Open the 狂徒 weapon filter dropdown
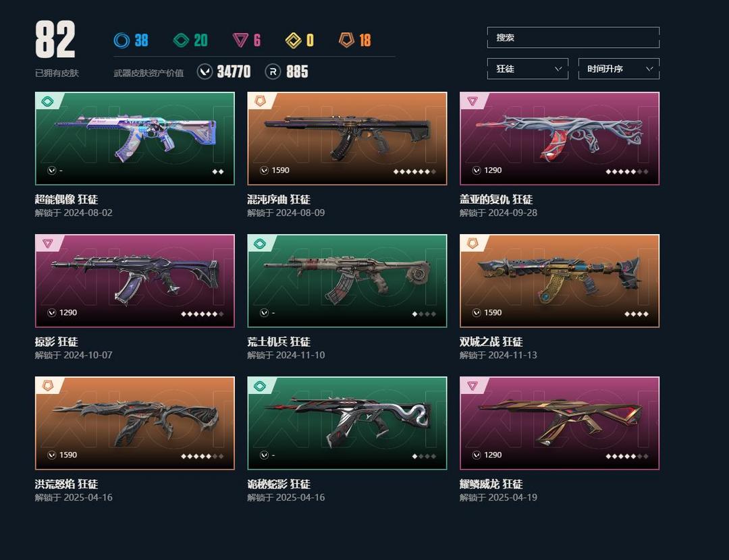Screen dimensions: 729x560 528,69
